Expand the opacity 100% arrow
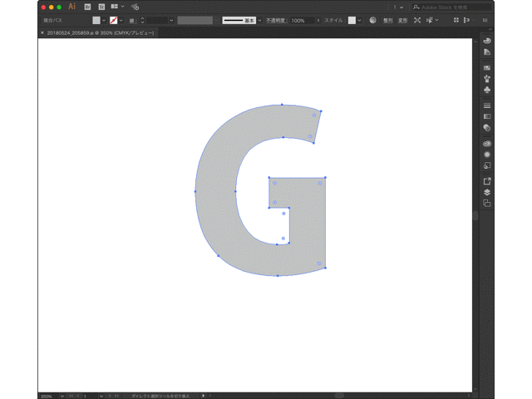 [318, 21]
